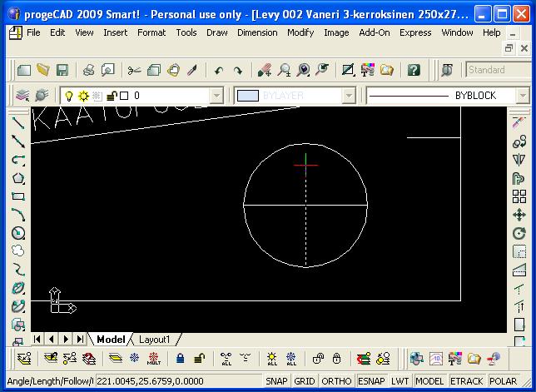The width and height of the screenshot is (536, 392).
Task: Select the Move tool in right toolbar
Action: point(519,215)
